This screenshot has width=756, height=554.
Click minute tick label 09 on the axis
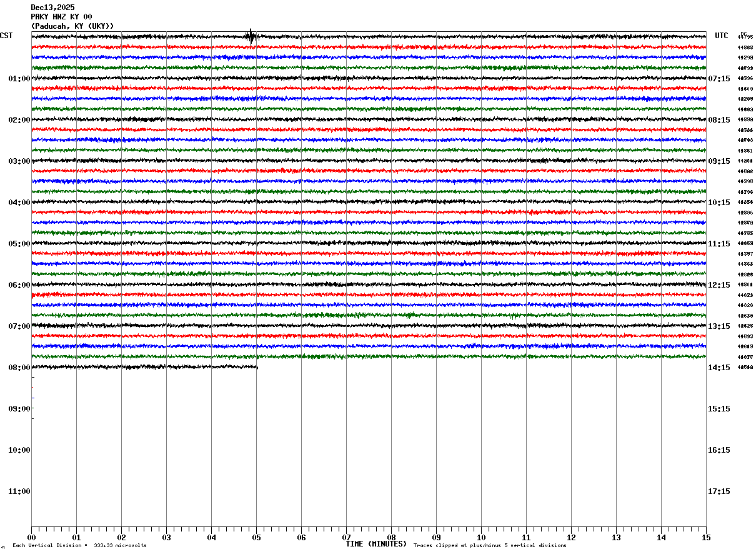[x=436, y=538]
